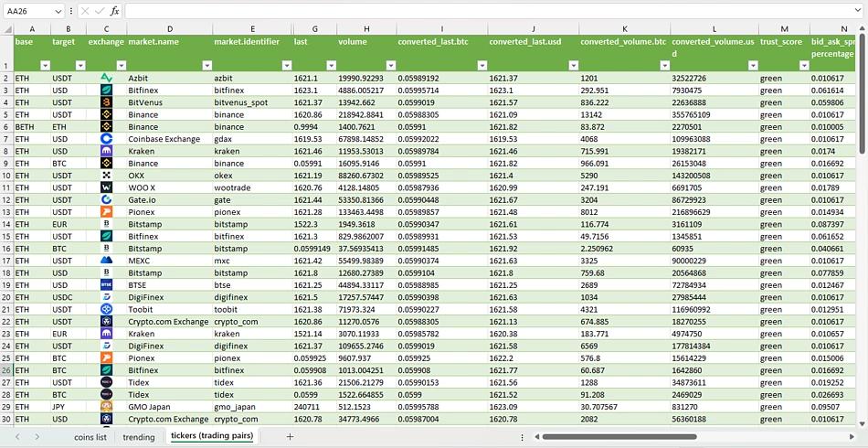Click the formula bar Cancel X icon
Image resolution: width=868 pixels, height=448 pixels.
pyautogui.click(x=85, y=11)
